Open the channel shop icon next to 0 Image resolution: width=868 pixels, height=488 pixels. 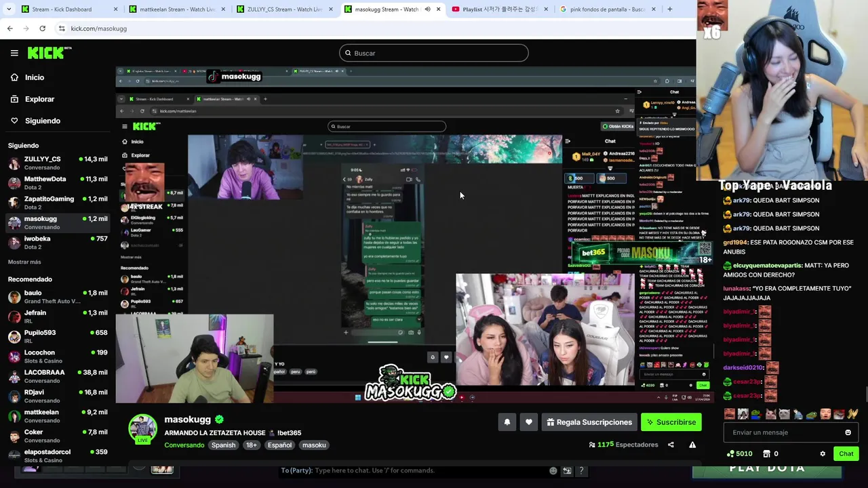(x=767, y=454)
